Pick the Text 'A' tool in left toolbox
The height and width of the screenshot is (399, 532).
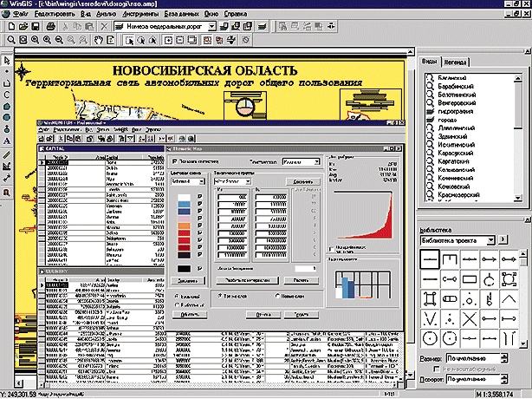[x=7, y=141]
